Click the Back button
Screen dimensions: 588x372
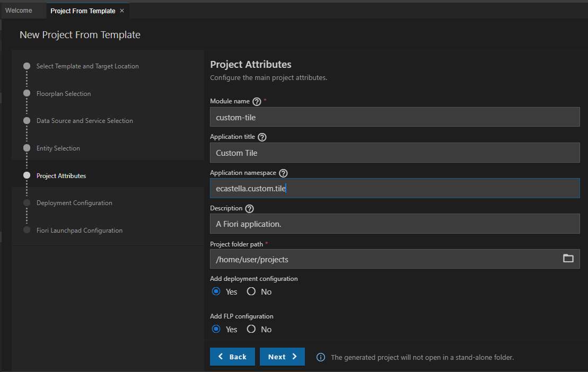(x=233, y=357)
